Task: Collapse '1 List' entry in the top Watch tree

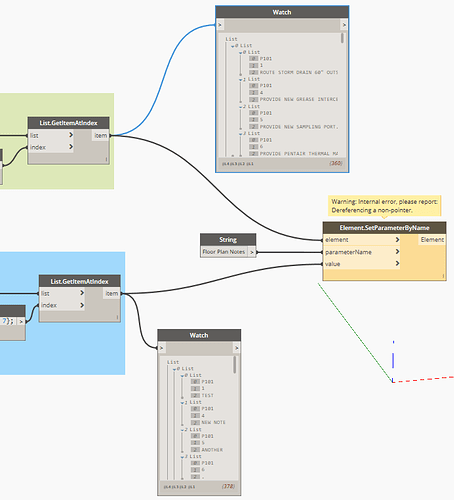Action: pos(241,80)
